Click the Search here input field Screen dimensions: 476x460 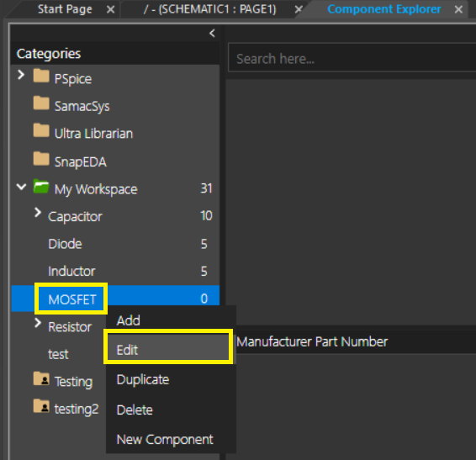352,58
